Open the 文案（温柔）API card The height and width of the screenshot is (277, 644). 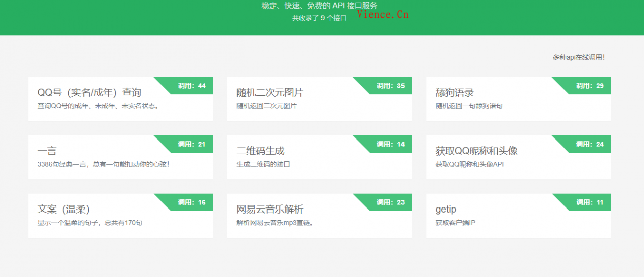tap(120, 216)
